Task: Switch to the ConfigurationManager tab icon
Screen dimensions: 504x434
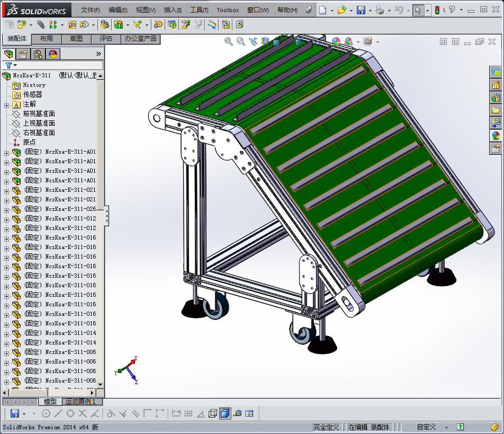Action: point(38,54)
